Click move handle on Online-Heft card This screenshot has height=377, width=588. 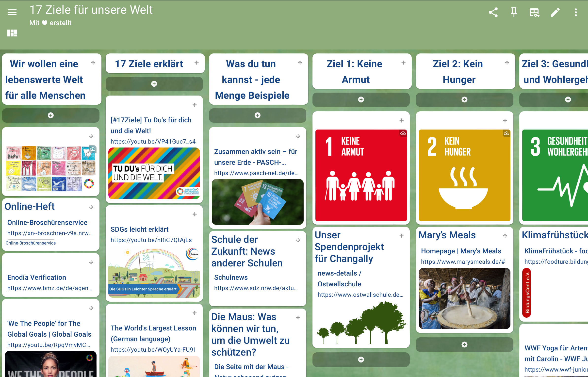point(91,207)
